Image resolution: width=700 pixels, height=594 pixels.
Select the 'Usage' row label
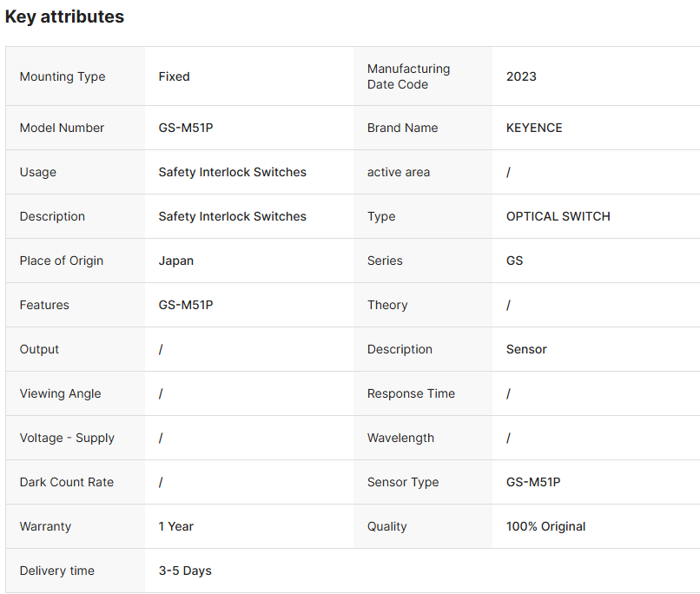(38, 172)
